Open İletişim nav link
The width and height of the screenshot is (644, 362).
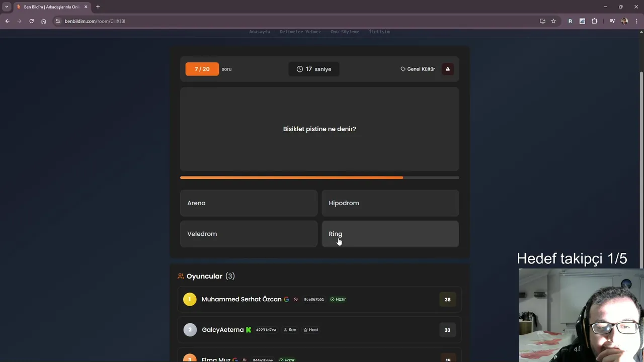tap(379, 32)
